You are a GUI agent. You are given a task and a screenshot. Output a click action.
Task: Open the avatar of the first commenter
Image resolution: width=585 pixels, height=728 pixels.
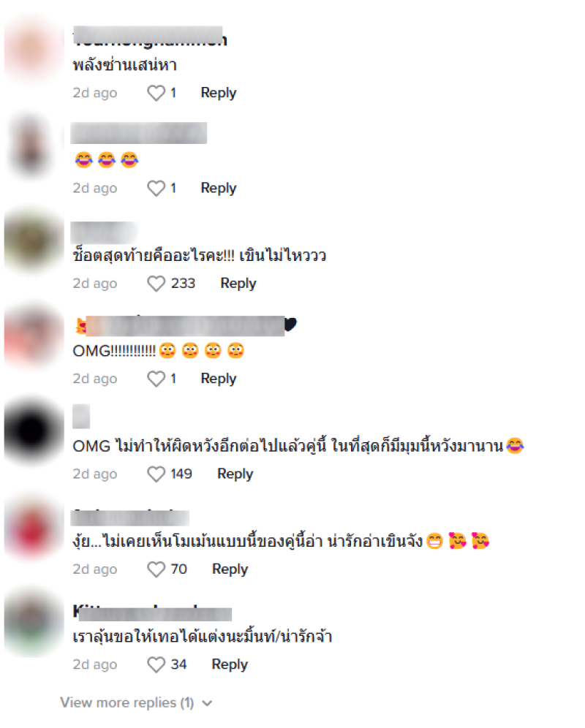pos(34,49)
